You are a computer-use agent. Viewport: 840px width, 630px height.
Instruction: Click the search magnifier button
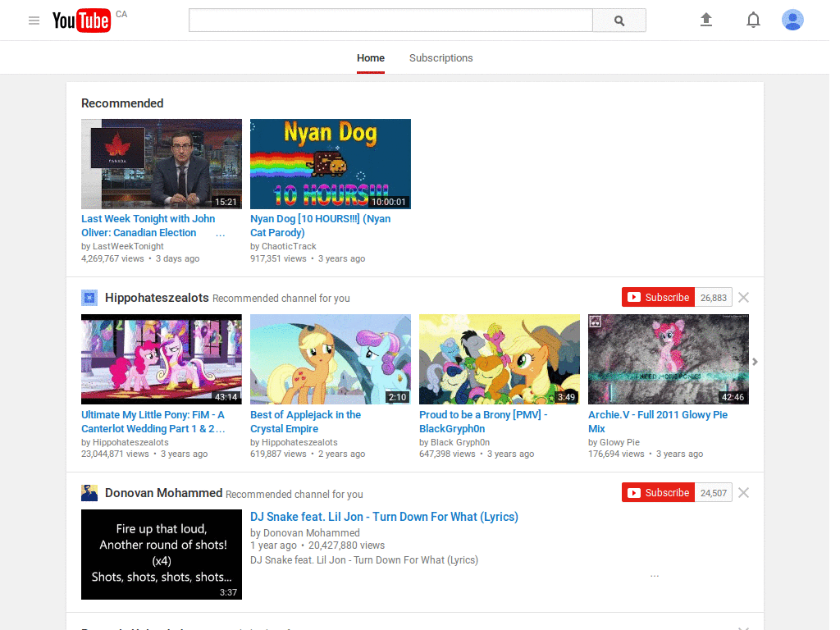[619, 21]
